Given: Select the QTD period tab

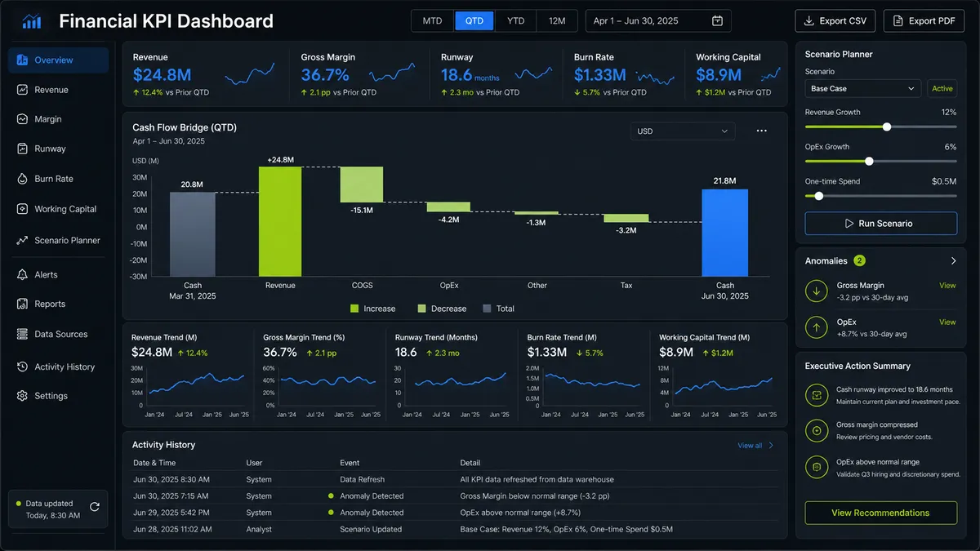Looking at the screenshot, I should click(474, 21).
